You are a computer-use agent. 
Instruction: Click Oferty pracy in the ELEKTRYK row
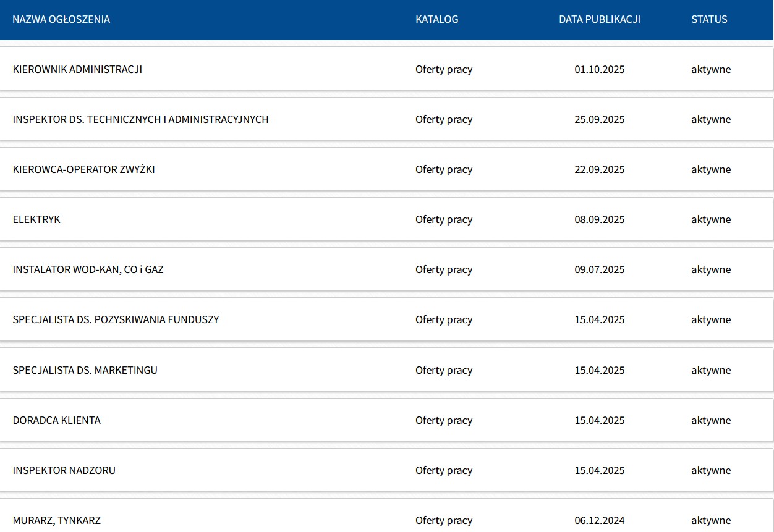pyautogui.click(x=443, y=219)
